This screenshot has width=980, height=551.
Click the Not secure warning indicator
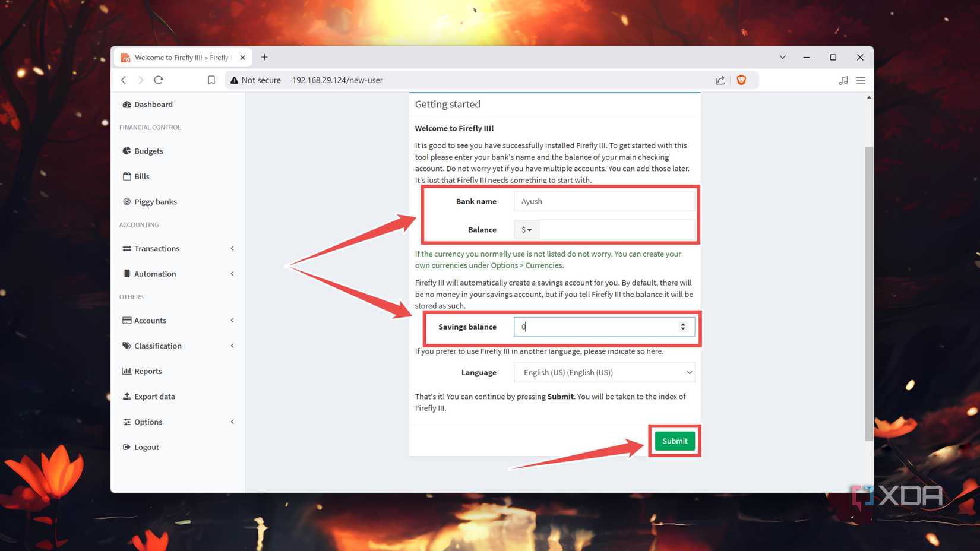pyautogui.click(x=255, y=80)
